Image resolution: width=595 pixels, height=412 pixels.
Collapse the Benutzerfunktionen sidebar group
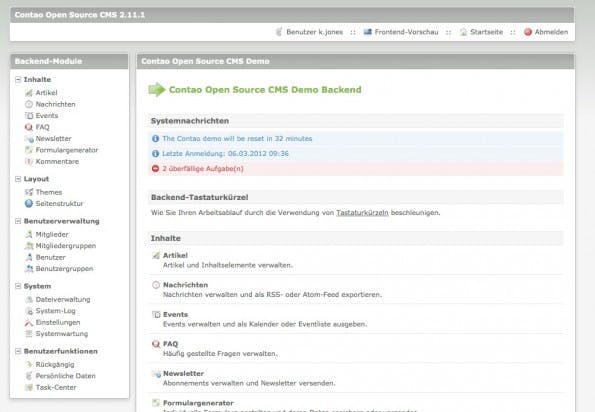pyautogui.click(x=18, y=351)
